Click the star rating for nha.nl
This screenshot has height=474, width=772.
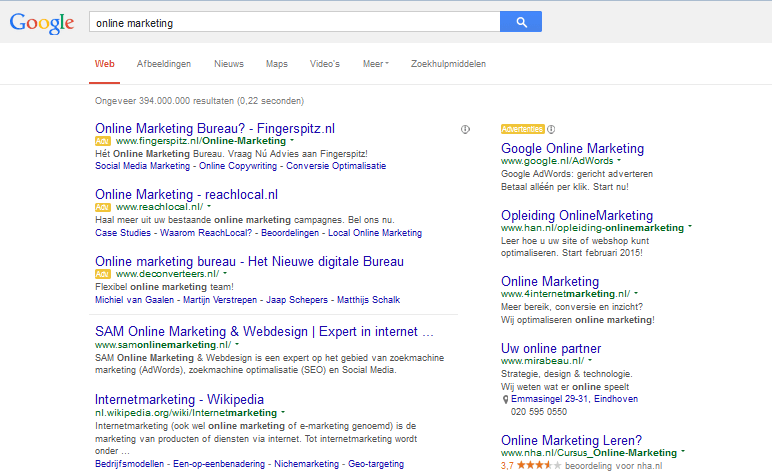(x=539, y=465)
